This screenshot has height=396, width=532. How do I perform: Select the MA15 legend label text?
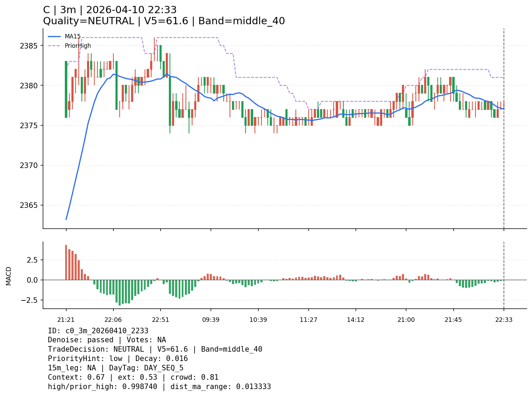72,36
